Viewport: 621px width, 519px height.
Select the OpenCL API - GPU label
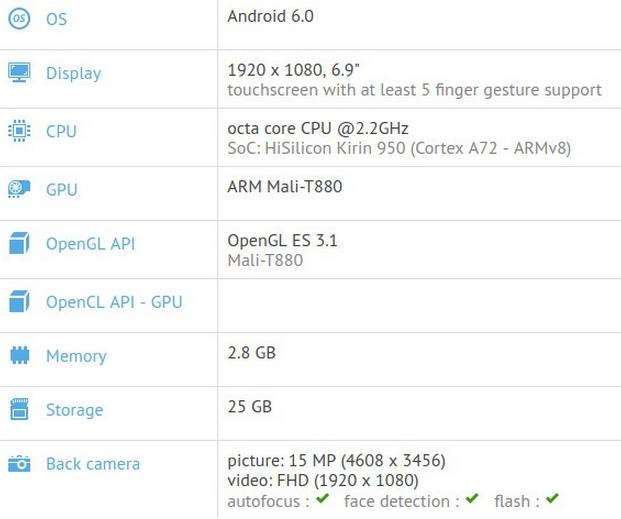[114, 301]
